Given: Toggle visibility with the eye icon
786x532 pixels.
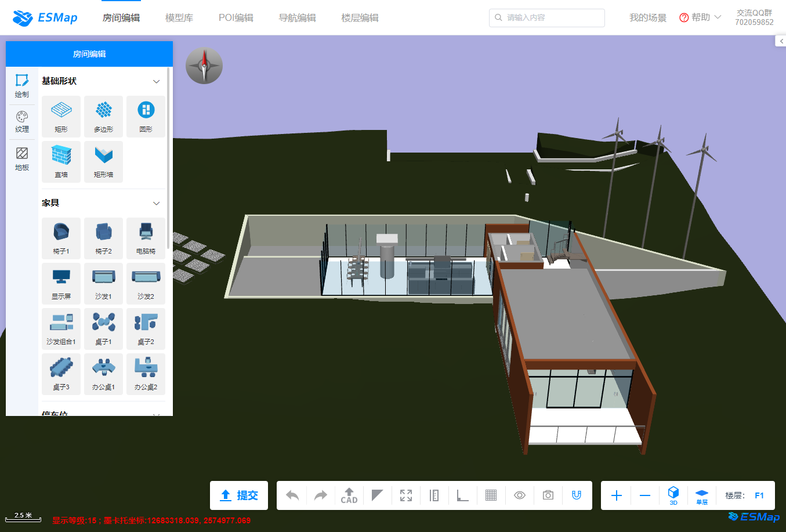Looking at the screenshot, I should (x=520, y=495).
